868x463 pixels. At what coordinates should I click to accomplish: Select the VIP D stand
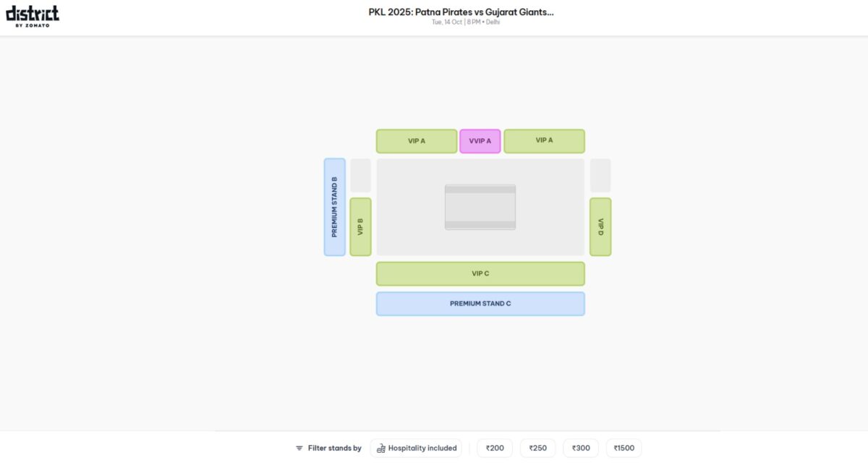600,226
